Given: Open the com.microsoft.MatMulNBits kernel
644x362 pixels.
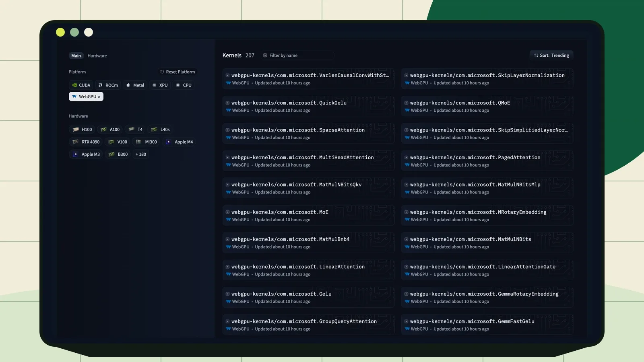Looking at the screenshot, I should [x=487, y=243].
